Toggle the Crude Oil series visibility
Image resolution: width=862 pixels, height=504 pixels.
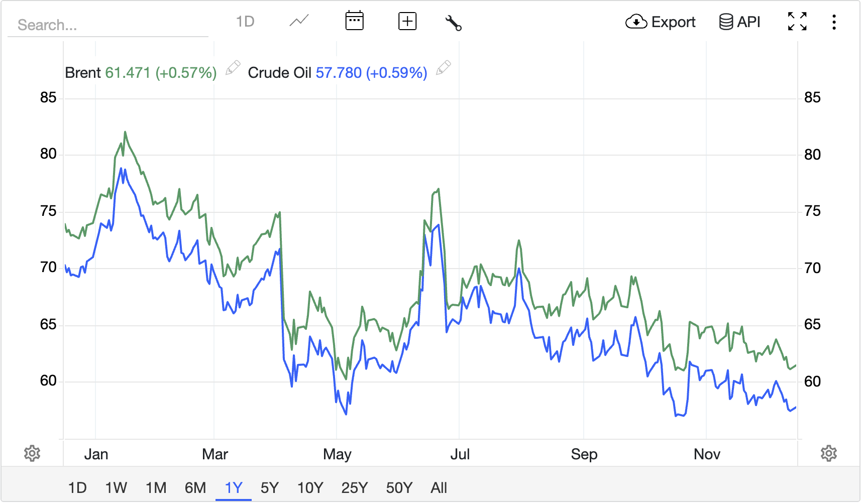click(279, 73)
